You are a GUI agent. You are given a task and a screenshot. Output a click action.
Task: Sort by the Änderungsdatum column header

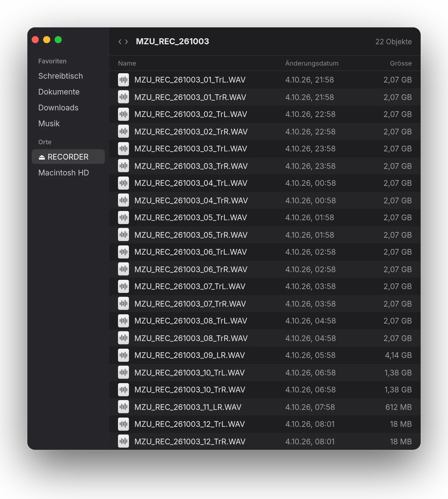312,63
